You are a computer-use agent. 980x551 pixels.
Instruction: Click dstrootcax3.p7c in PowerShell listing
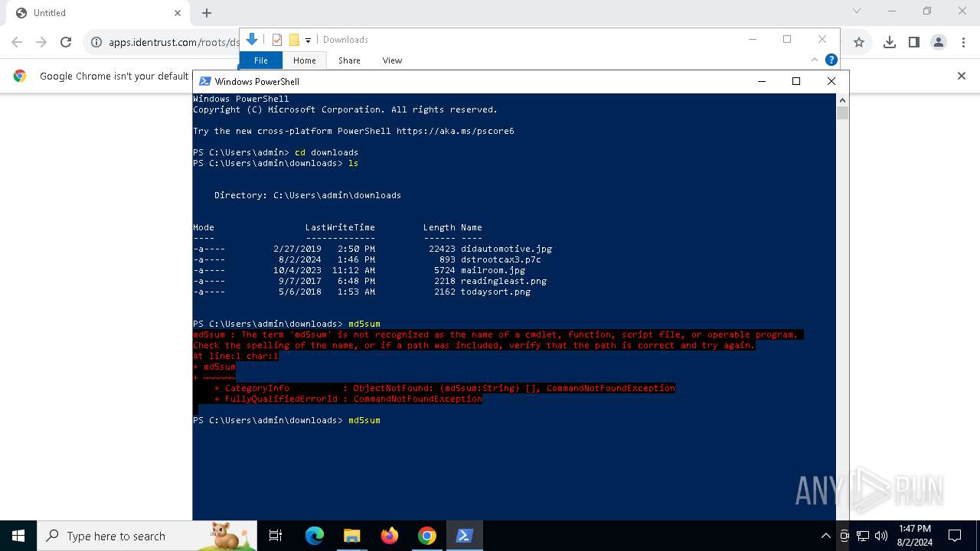pos(501,259)
